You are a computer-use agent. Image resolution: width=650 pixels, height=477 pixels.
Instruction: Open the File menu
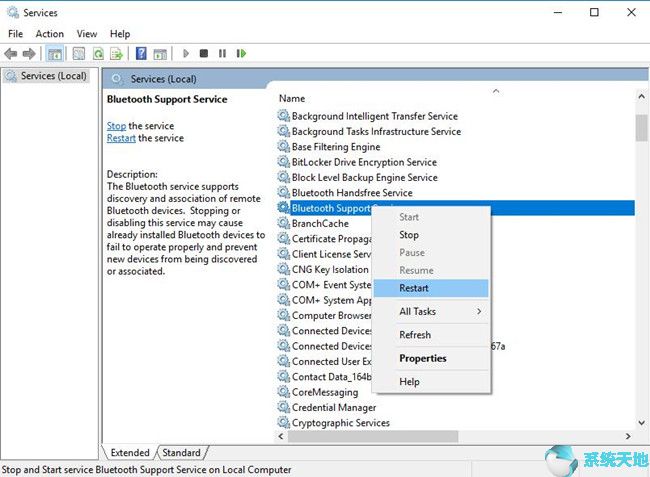pyautogui.click(x=15, y=34)
